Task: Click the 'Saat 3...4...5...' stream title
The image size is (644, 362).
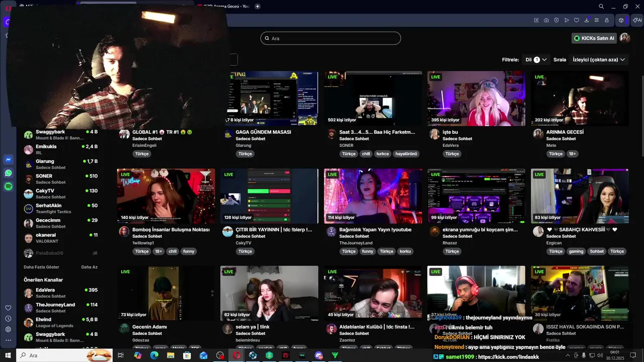Action: click(377, 132)
